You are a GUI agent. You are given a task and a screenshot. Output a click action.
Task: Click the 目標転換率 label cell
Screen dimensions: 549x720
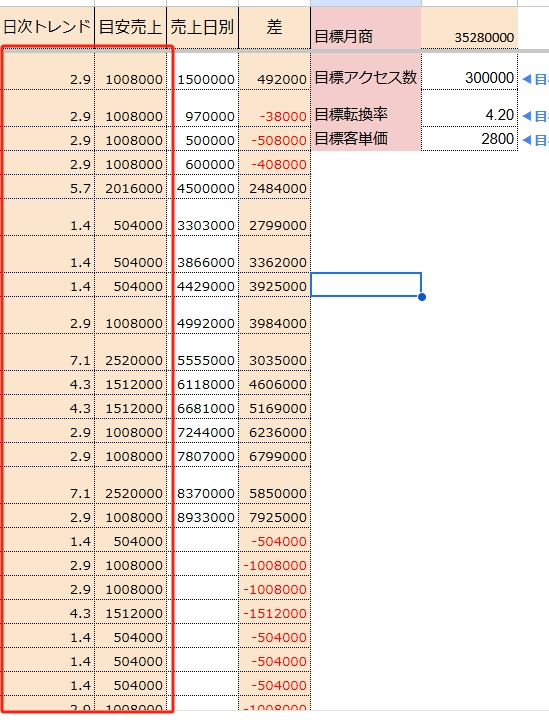click(x=366, y=108)
